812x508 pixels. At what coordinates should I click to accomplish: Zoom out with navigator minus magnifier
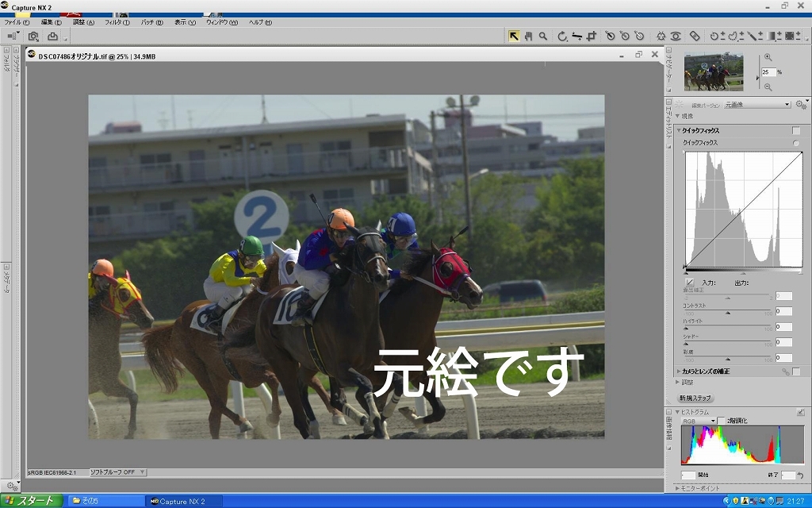768,87
